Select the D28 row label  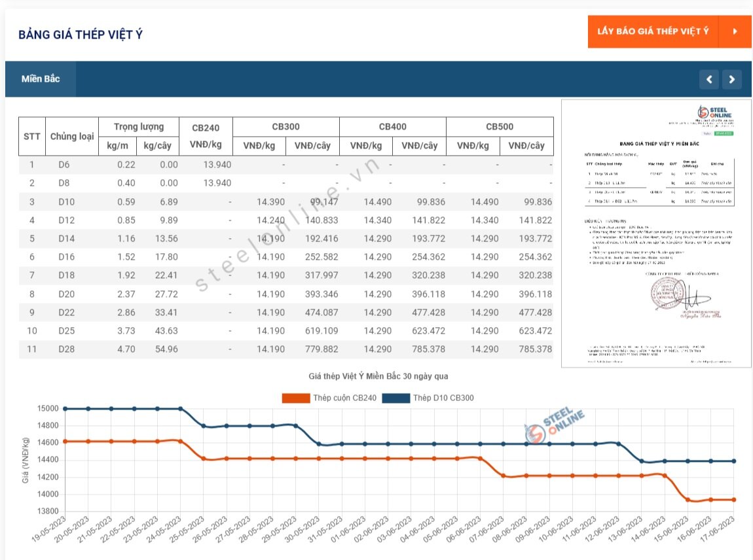point(66,349)
